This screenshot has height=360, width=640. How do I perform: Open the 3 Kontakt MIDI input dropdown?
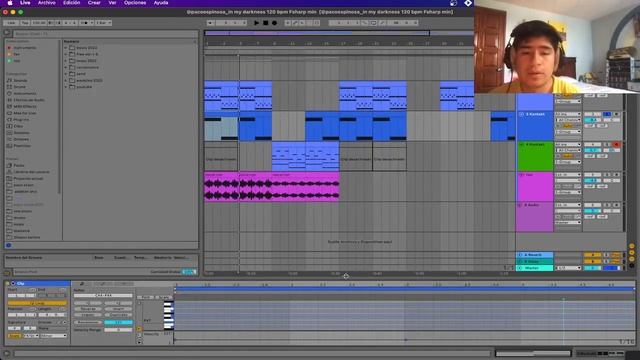coord(568,114)
